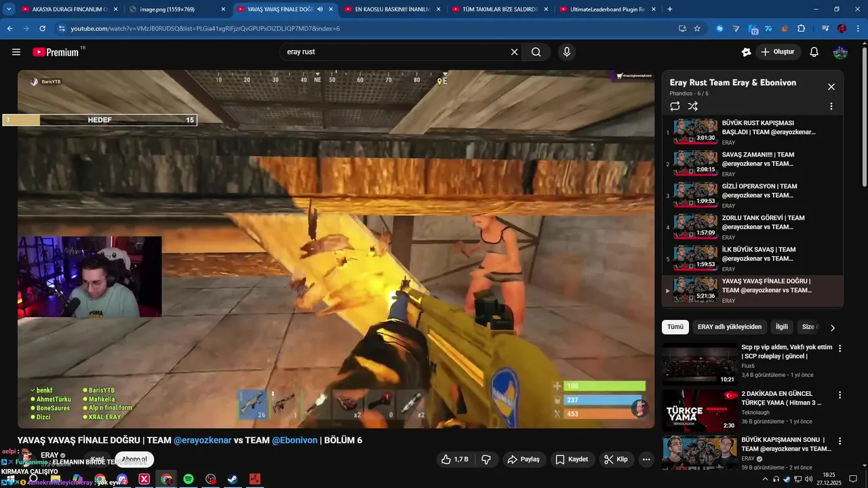Like the video (1,7 B)

click(x=454, y=460)
